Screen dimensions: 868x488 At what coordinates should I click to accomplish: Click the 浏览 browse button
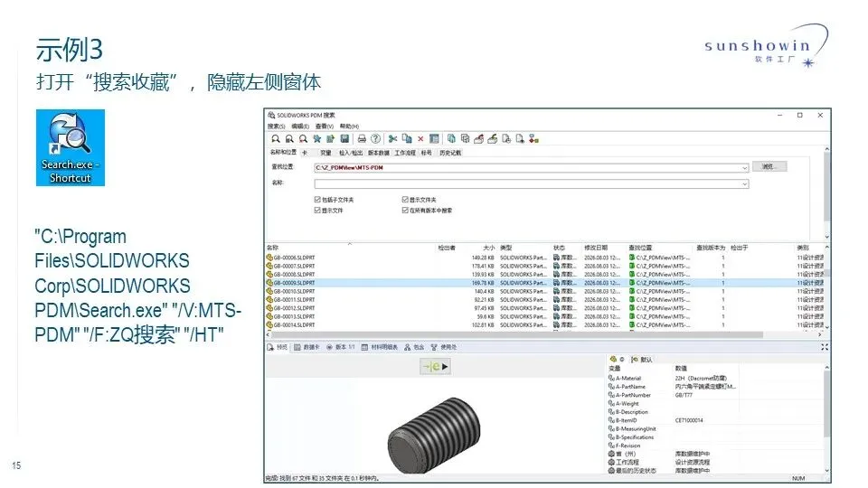tap(769, 166)
